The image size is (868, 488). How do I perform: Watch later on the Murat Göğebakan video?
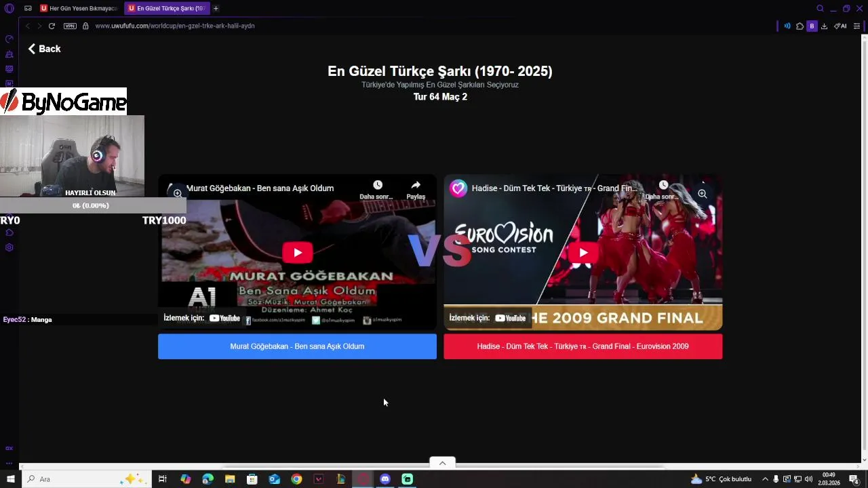[376, 190]
